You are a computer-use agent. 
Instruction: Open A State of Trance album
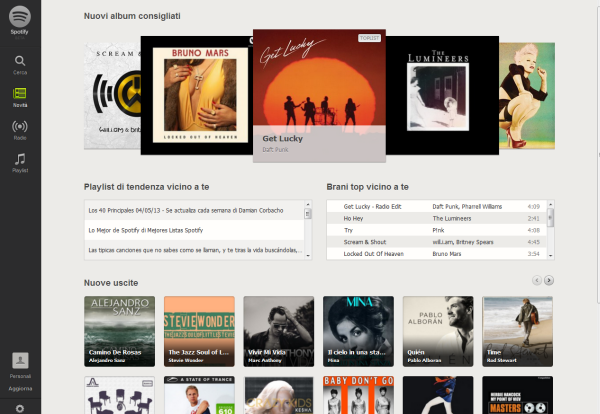[199, 395]
